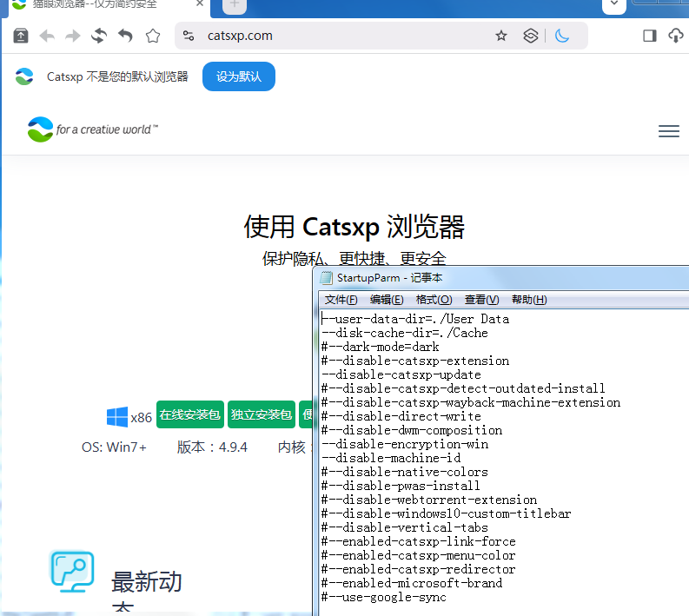Close the 猫眼浏览器 tab

click(200, 3)
